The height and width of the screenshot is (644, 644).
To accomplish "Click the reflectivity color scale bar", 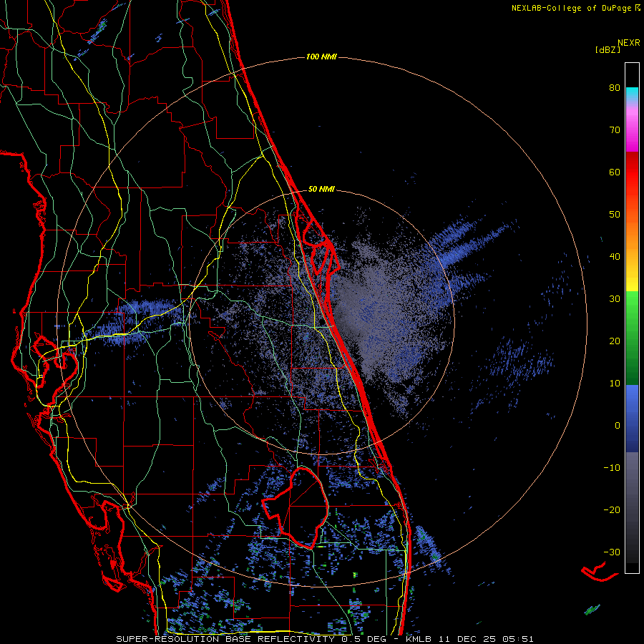I will (x=632, y=318).
